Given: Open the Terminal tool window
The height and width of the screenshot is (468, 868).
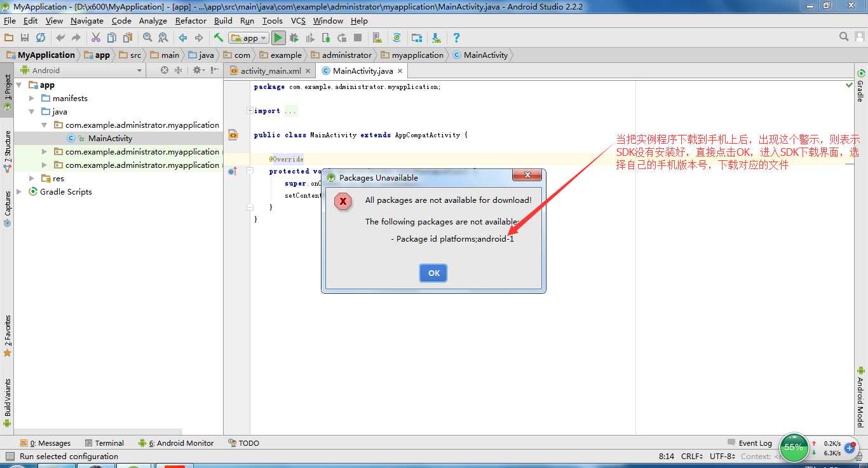Looking at the screenshot, I should click(104, 443).
